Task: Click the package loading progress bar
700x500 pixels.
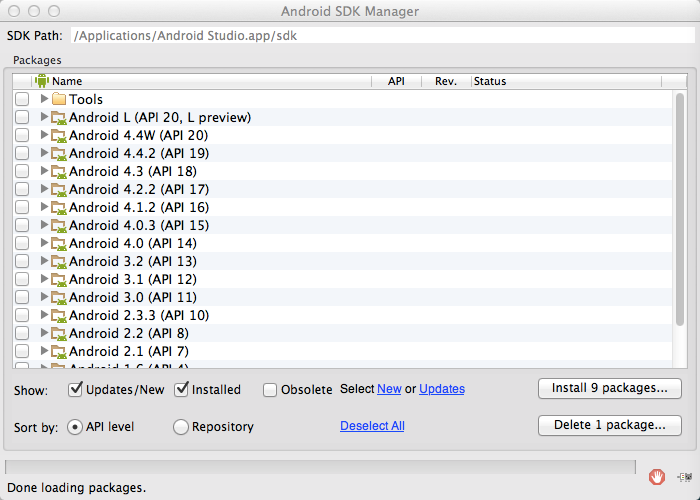Action: pos(320,467)
